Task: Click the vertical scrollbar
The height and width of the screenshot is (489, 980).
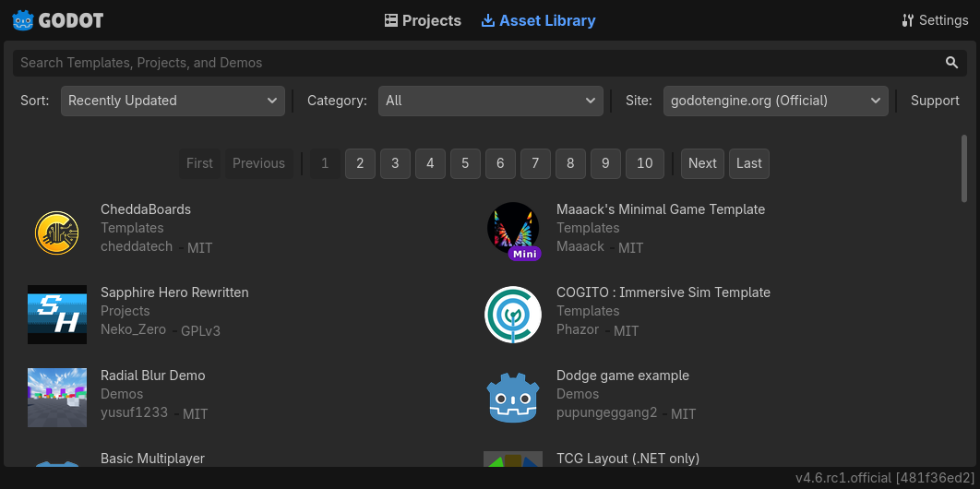Action: pos(964,168)
